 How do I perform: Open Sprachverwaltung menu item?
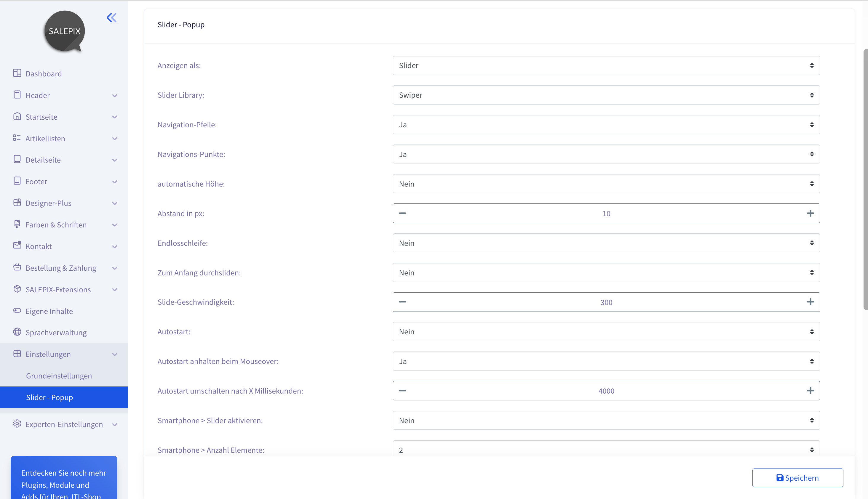(64, 333)
